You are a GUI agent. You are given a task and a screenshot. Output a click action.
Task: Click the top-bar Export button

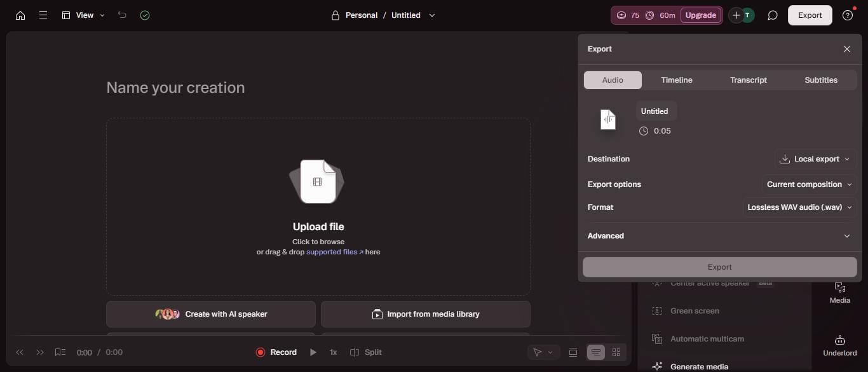810,15
